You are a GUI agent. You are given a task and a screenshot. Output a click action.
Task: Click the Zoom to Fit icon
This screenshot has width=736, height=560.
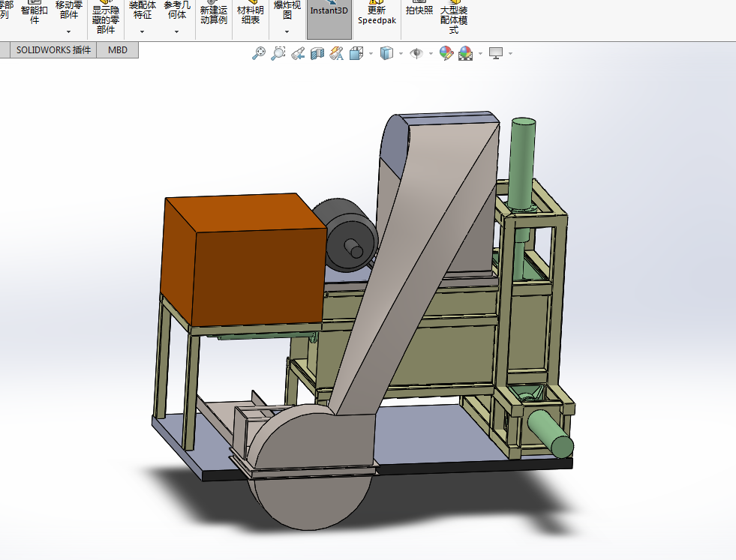(x=259, y=53)
